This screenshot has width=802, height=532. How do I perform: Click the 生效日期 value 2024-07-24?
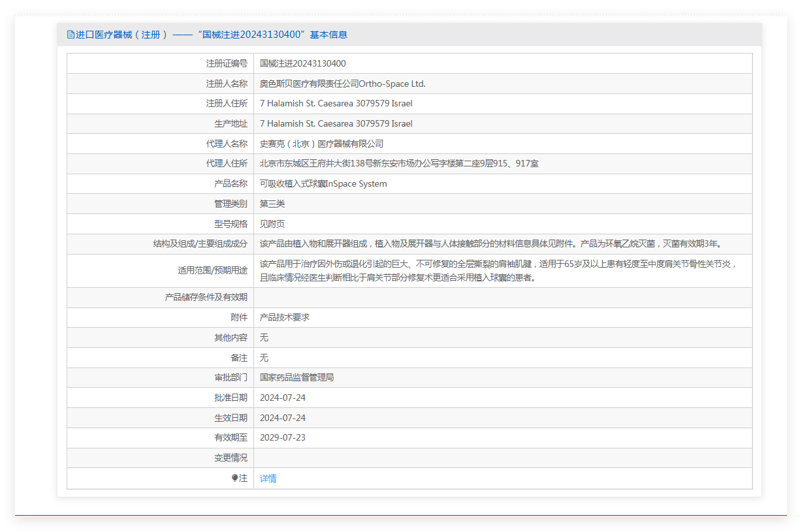pyautogui.click(x=283, y=418)
